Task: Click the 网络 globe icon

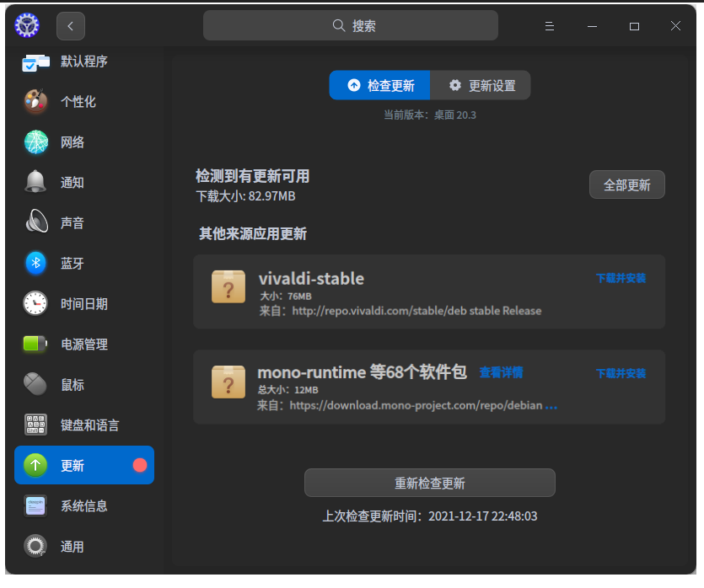Action: point(36,142)
